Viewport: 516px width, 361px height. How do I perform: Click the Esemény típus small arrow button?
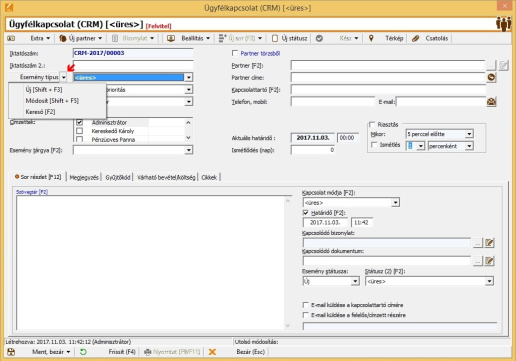(x=63, y=77)
